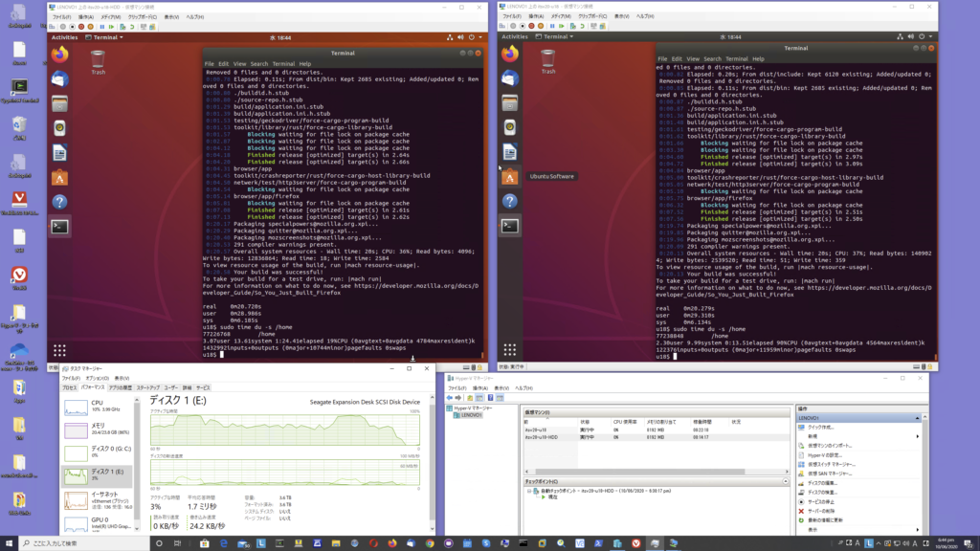Open Terminal icon in right Ubuntu dock
The height and width of the screenshot is (551, 980).
coord(510,227)
